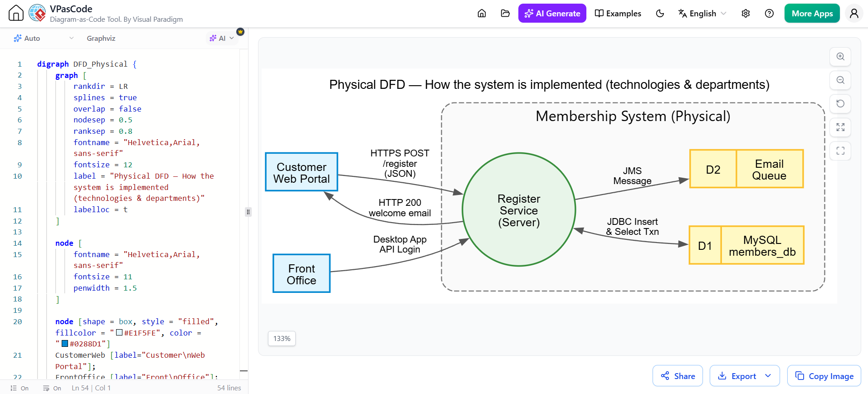Click the 'Membership System (Physical)' cluster title
Screen dimensions: 868x394
pyautogui.click(x=633, y=117)
